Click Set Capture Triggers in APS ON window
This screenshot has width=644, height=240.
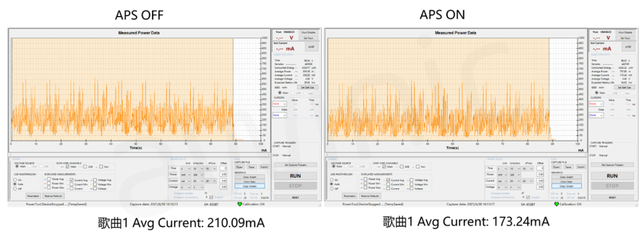click(x=612, y=164)
